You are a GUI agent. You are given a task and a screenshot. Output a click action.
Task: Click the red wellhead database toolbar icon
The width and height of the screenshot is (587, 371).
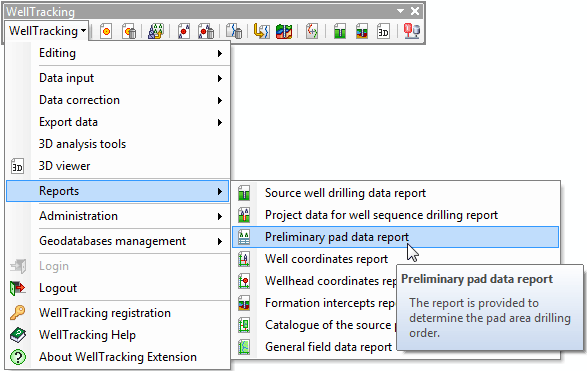click(412, 31)
